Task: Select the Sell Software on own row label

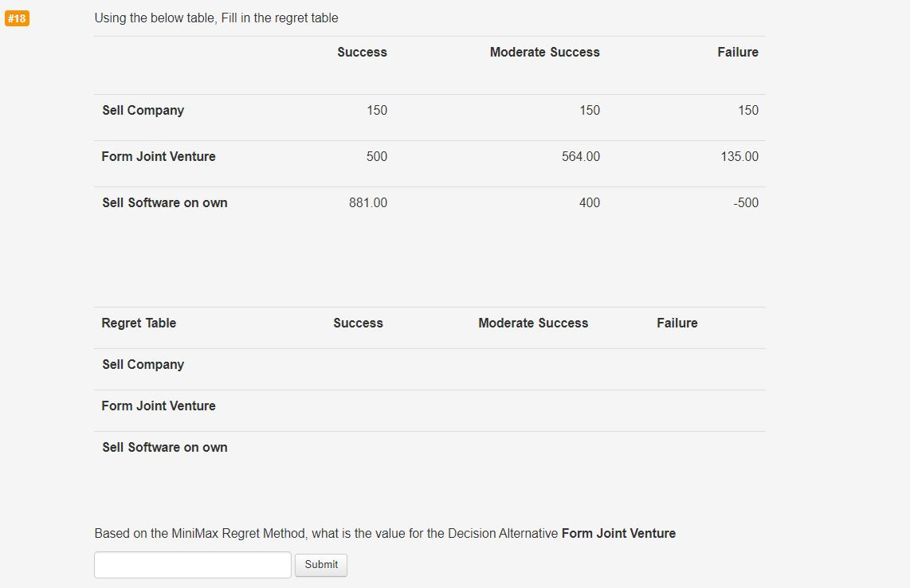Action: click(164, 202)
